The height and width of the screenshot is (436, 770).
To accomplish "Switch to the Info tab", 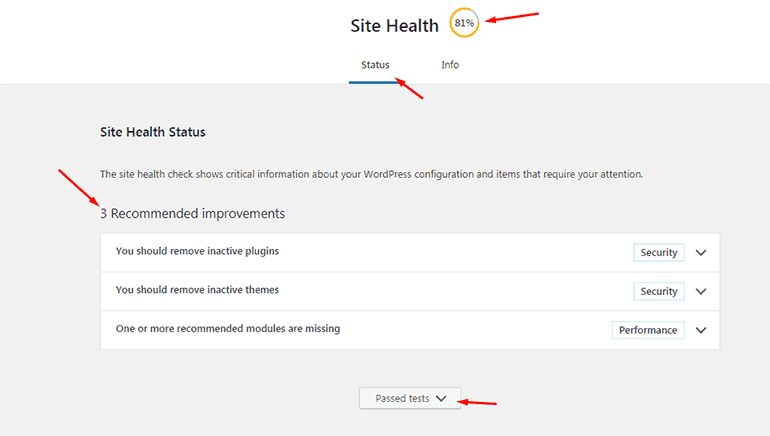I will [x=450, y=65].
